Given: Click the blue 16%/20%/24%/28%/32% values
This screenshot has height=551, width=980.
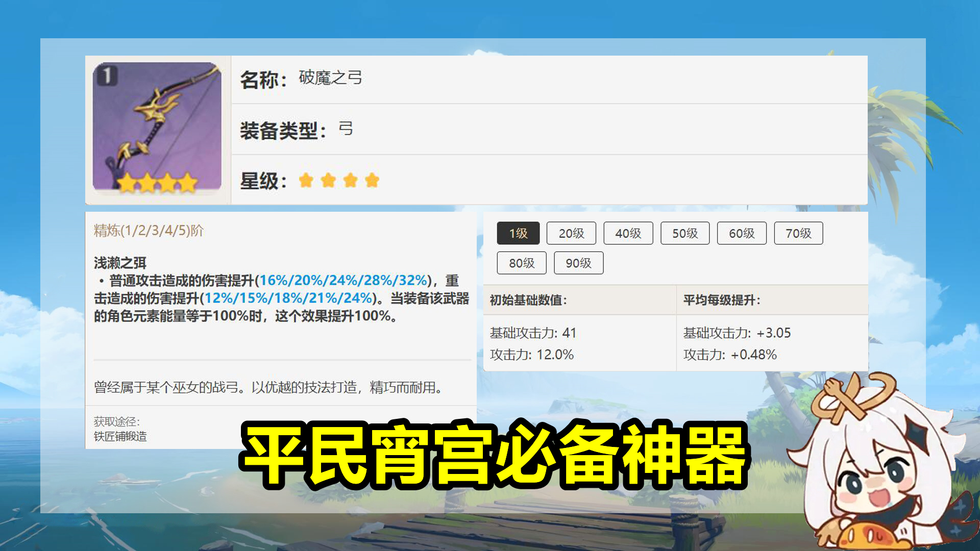Looking at the screenshot, I should [343, 280].
